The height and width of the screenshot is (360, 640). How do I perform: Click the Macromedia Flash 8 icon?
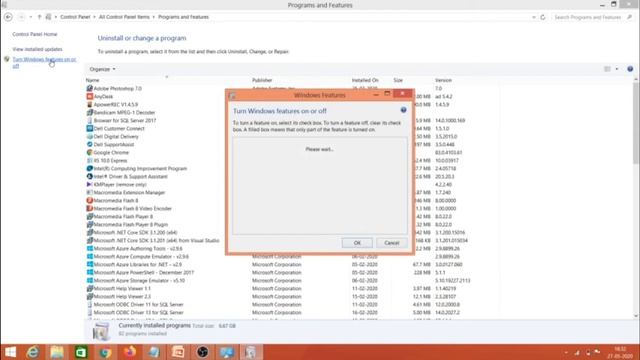tap(89, 200)
